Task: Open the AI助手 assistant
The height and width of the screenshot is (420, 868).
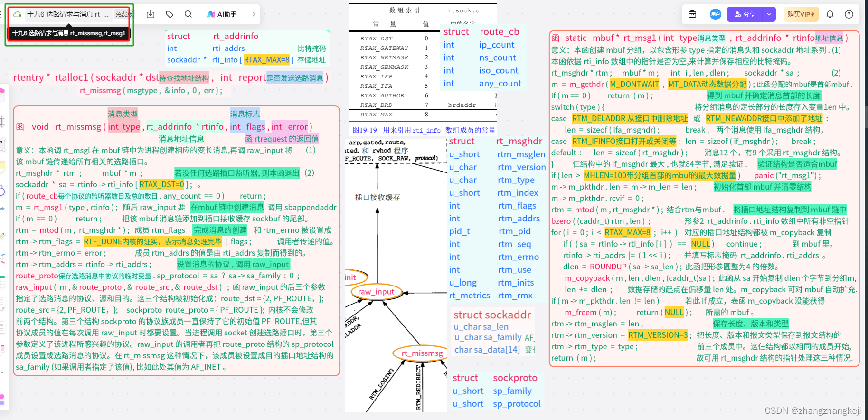Action: (x=221, y=14)
